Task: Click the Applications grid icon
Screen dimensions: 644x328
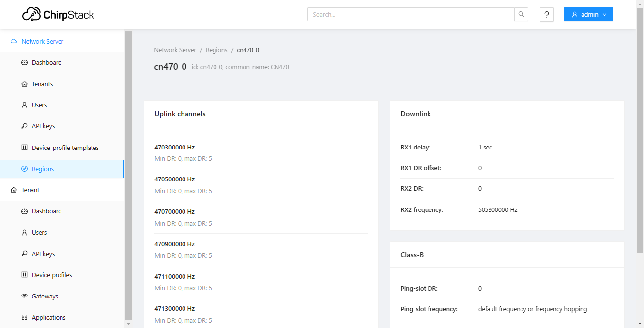Action: pos(25,318)
